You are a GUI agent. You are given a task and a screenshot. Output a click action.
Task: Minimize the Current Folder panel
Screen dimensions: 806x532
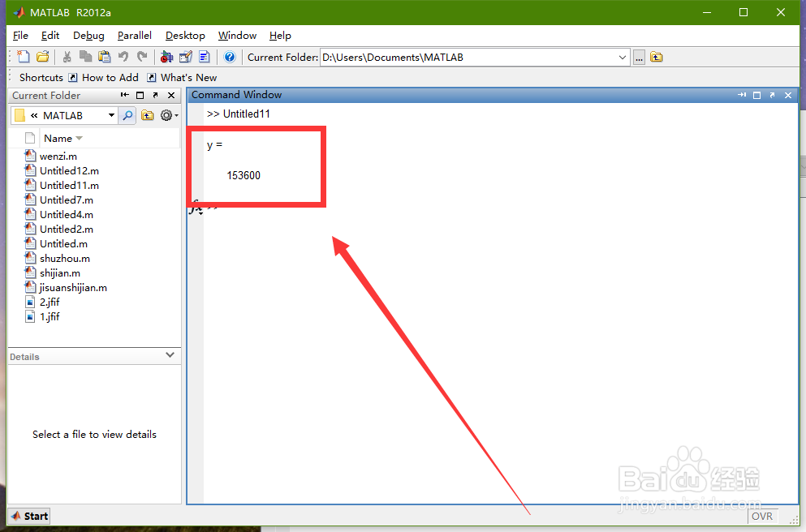coord(124,95)
